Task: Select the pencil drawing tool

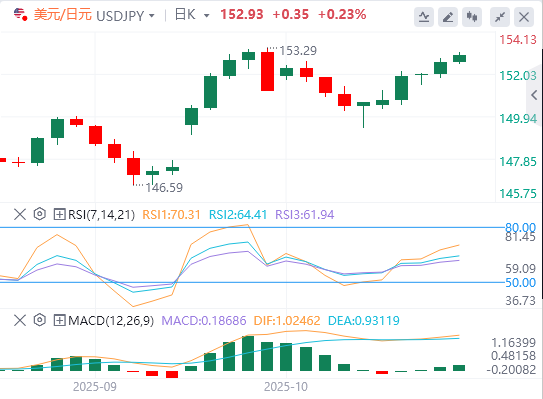Action: [448, 17]
